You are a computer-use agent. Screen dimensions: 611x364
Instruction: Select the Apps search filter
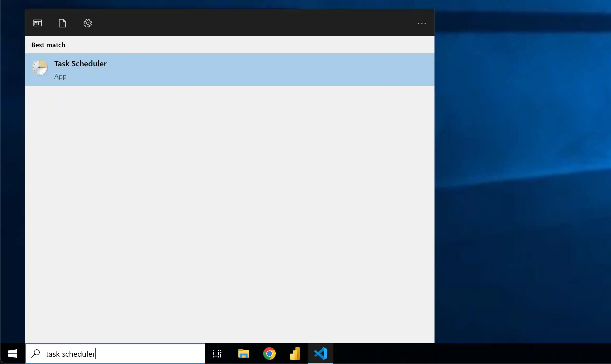tap(37, 23)
